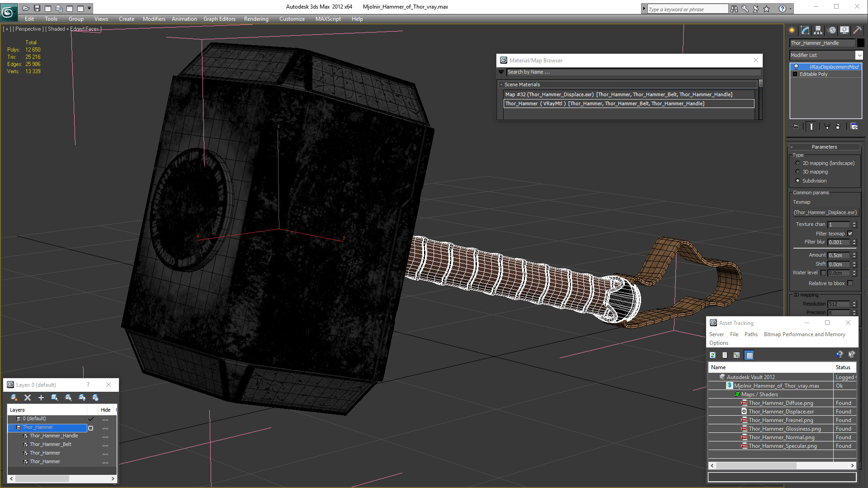Open Bitmap Performance and Memory menu

tap(804, 334)
